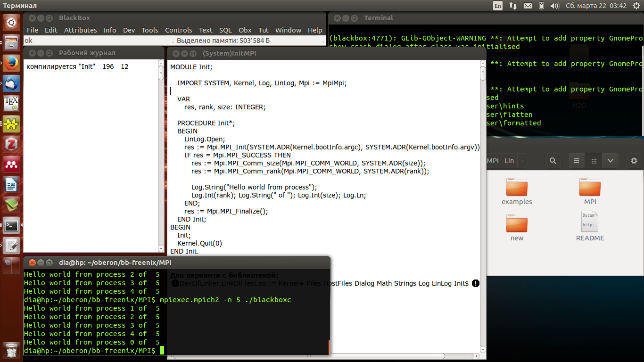Launch Thunderbird mail from the dock
The height and width of the screenshot is (362, 644).
click(11, 83)
